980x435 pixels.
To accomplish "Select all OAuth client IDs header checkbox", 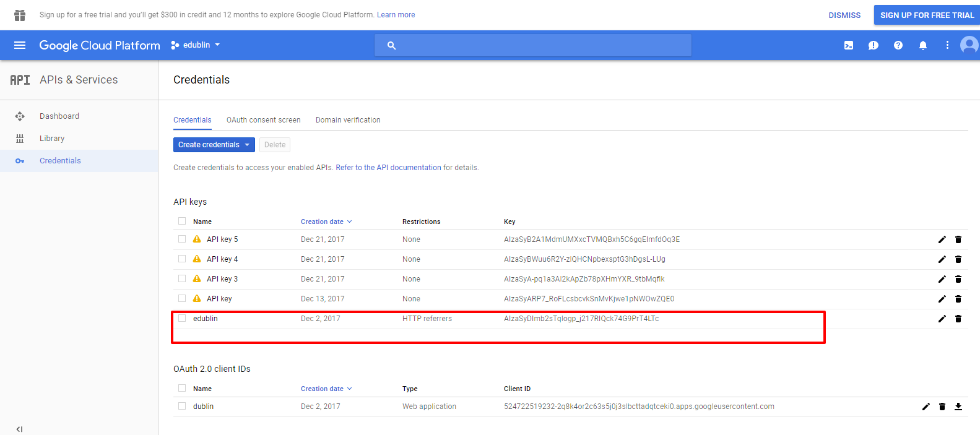I will tap(182, 388).
